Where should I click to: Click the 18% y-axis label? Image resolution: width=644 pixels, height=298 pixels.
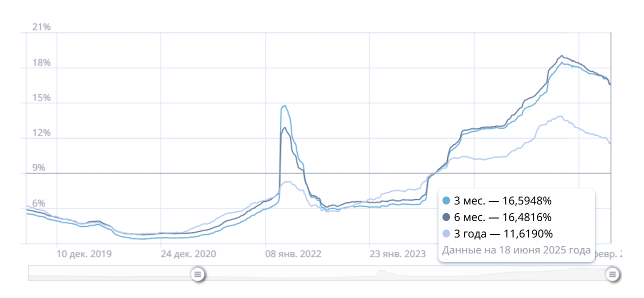[x=41, y=62]
